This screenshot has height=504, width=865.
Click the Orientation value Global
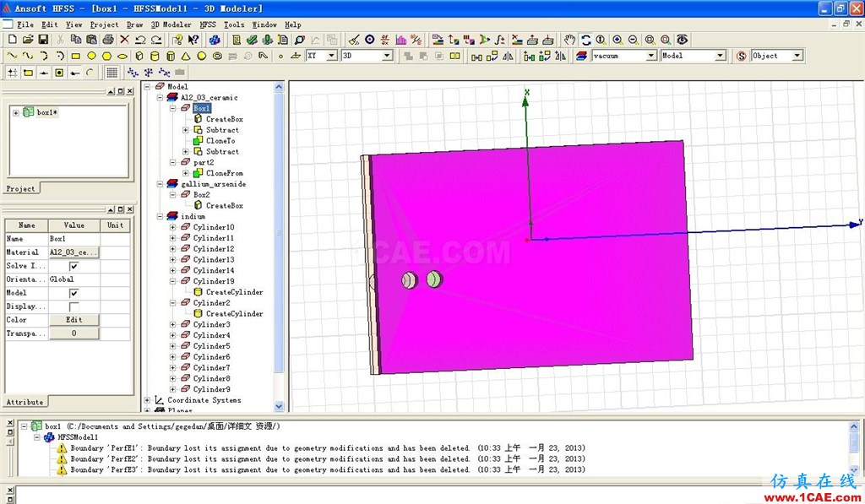(x=74, y=279)
